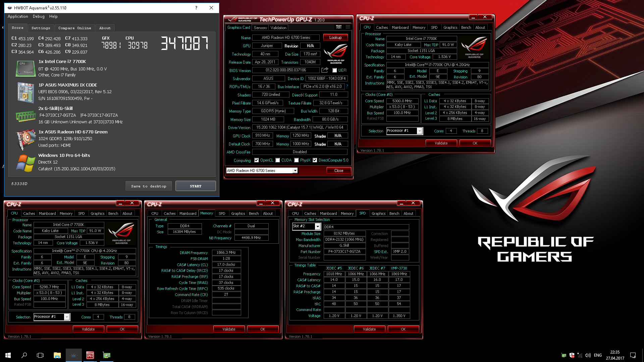Click the Core Voltage 1.536 V value in 5300.0 MHz window
The height and width of the screenshot is (362, 644).
(444, 57)
